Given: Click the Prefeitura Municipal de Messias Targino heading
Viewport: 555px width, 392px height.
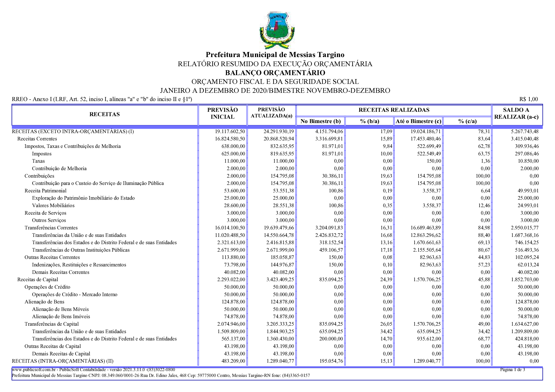Looking at the screenshot, I should click(275, 55).
